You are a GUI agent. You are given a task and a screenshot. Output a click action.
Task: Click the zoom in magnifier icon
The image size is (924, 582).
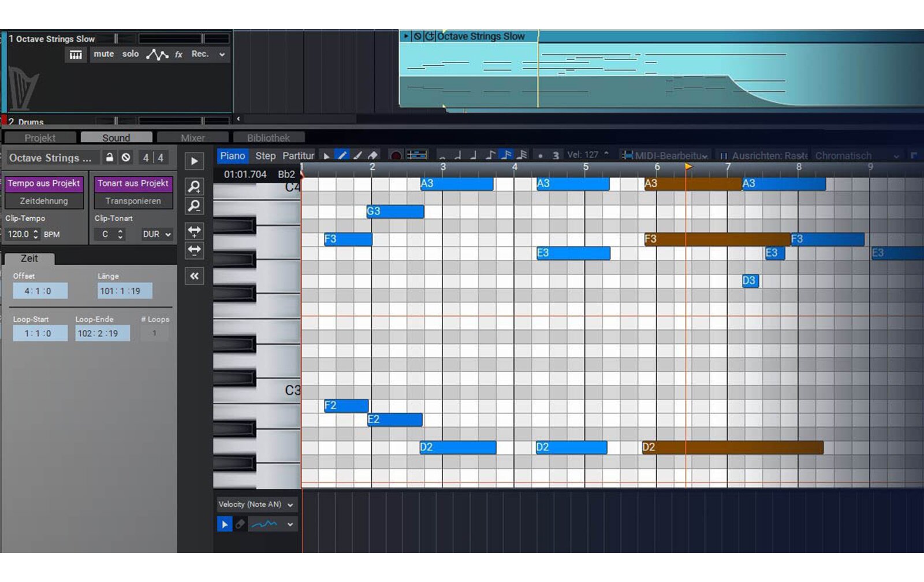(x=195, y=186)
